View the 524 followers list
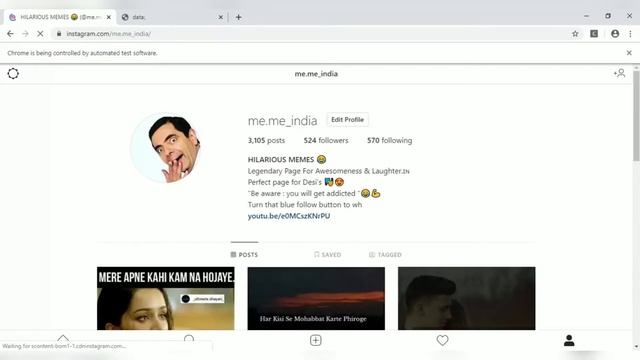Viewport: 640px width, 360px height. coord(326,140)
